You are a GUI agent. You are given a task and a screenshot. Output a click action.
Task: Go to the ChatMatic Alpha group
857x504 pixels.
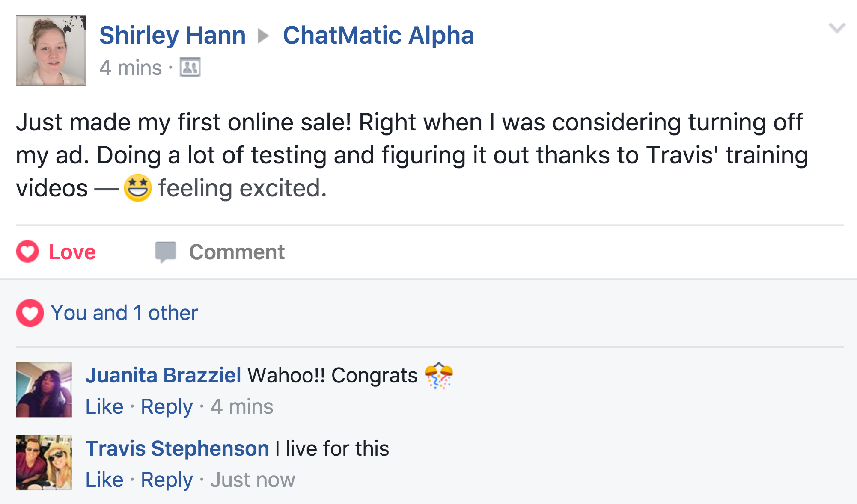378,35
